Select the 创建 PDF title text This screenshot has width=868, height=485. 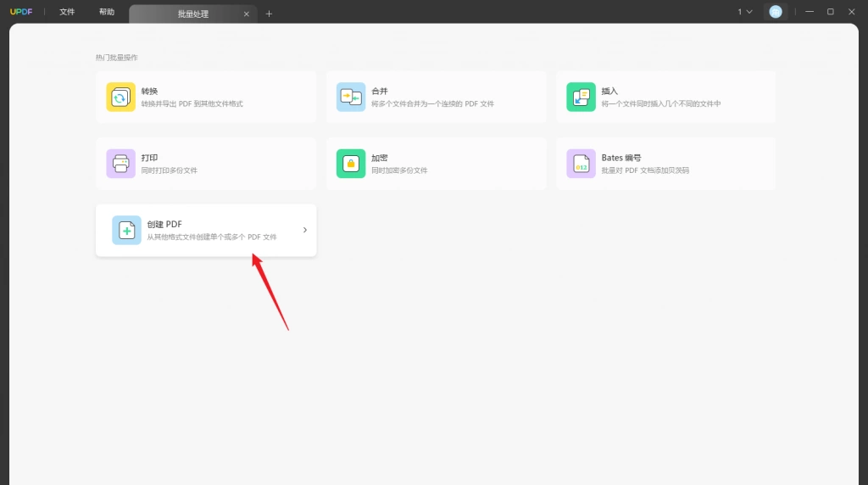[164, 224]
